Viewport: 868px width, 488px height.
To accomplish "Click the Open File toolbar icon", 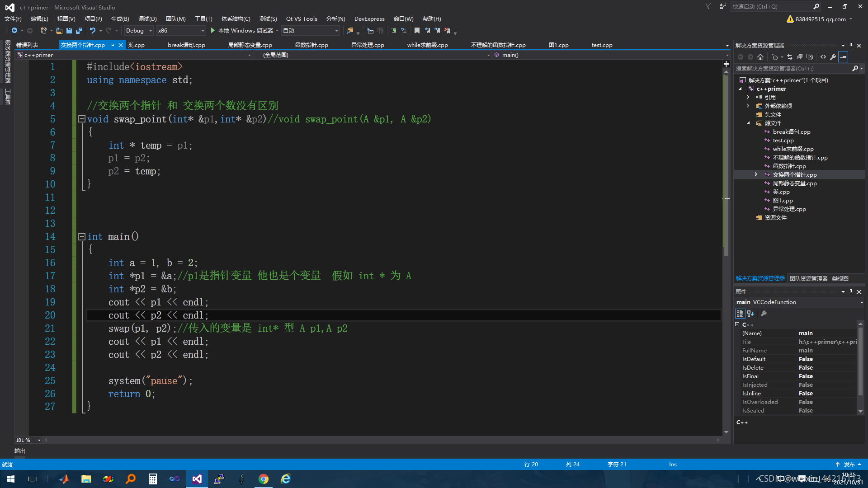I will 59,30.
